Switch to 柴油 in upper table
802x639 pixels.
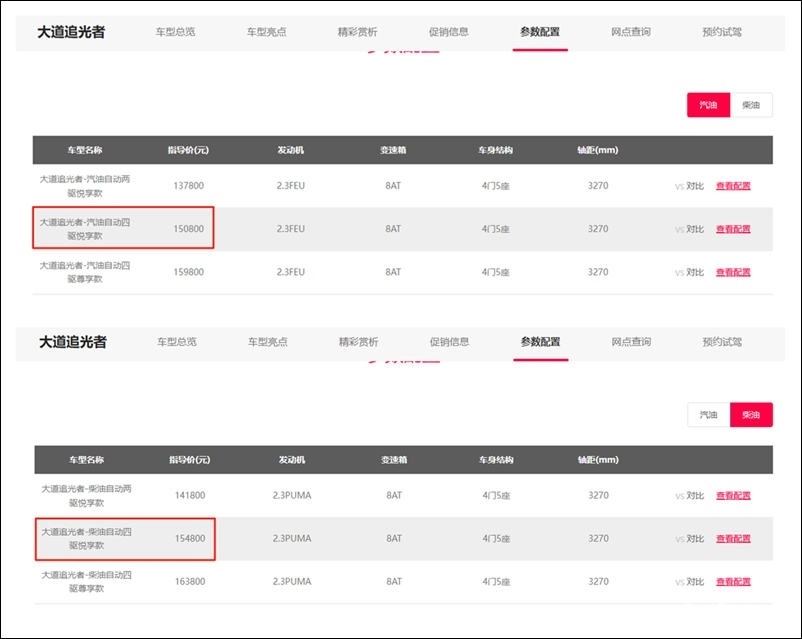[751, 105]
